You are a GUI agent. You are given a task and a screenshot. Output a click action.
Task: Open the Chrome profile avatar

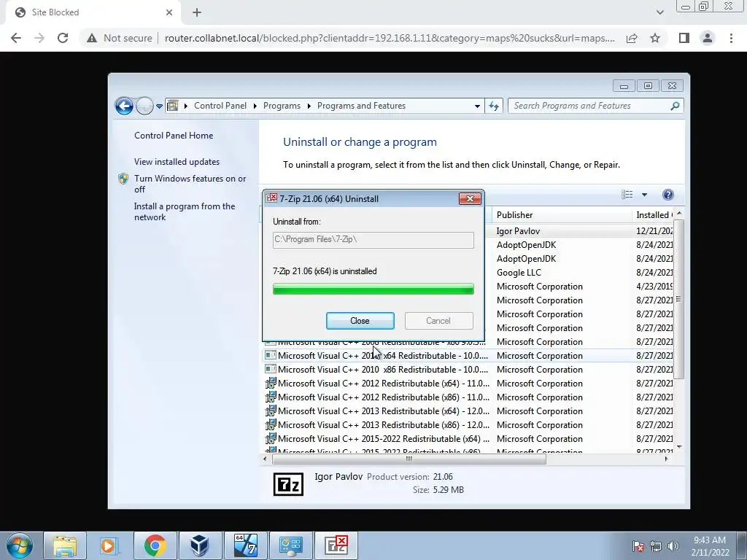click(708, 38)
